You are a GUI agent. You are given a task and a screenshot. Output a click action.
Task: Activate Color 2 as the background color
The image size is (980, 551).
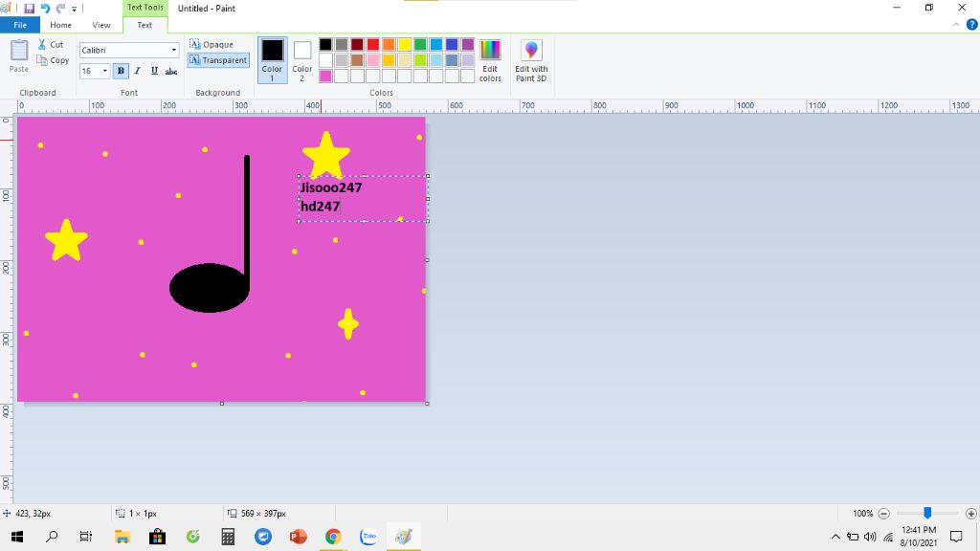click(x=301, y=60)
